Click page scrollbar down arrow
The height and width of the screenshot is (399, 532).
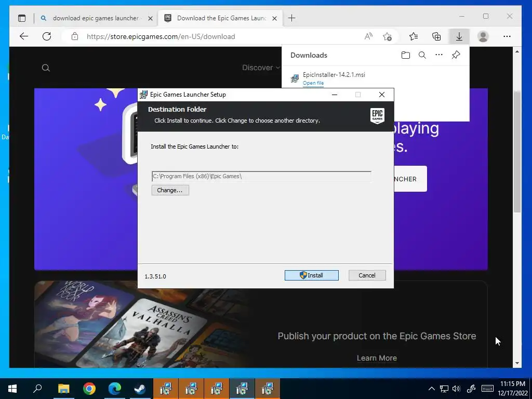pyautogui.click(x=517, y=363)
